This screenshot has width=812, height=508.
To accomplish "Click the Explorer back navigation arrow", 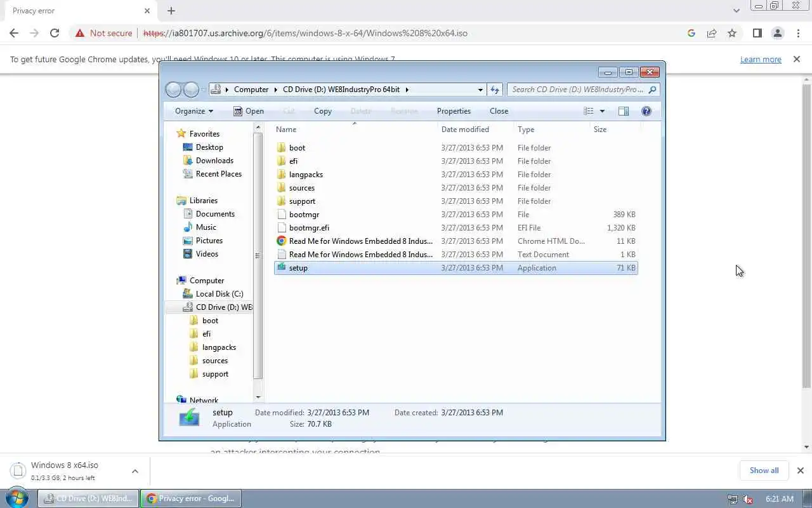I will click(174, 90).
